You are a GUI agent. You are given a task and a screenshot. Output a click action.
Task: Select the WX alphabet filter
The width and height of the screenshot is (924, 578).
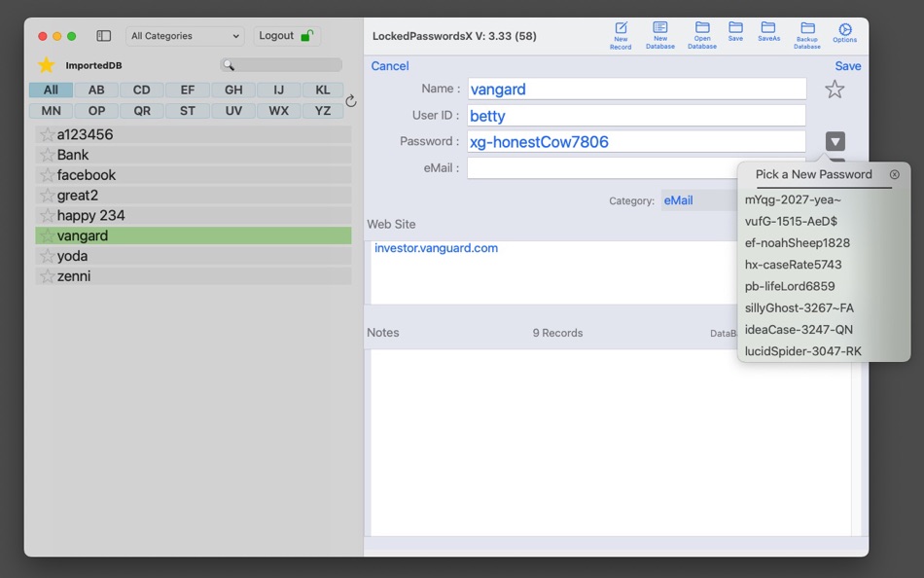coord(279,111)
